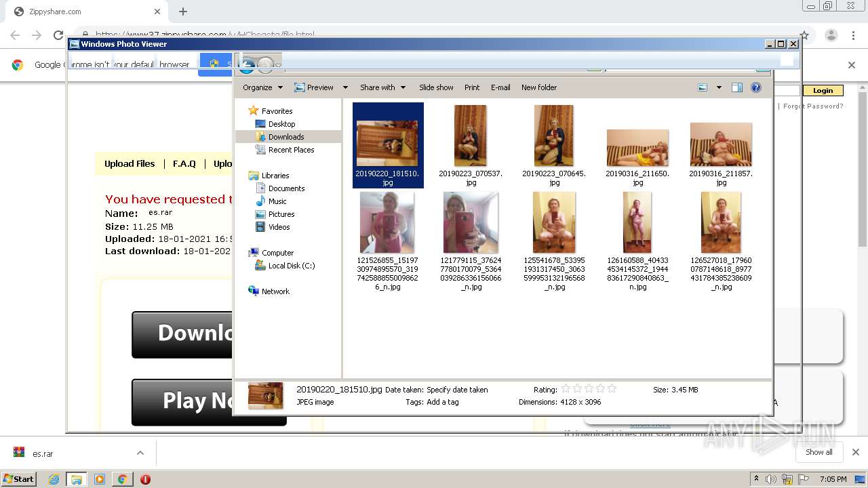The image size is (868, 488).
Task: Select Local Disk (C:) drive
Action: tap(291, 266)
